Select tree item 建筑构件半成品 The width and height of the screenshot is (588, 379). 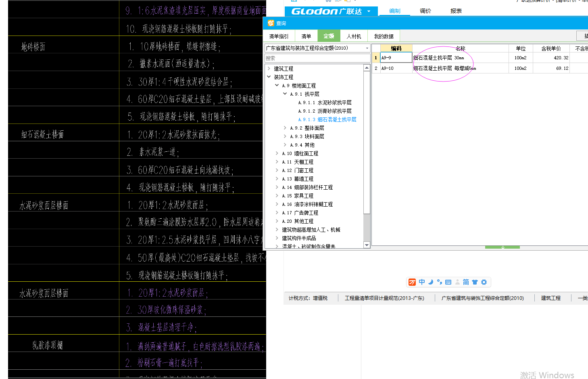[x=299, y=238]
